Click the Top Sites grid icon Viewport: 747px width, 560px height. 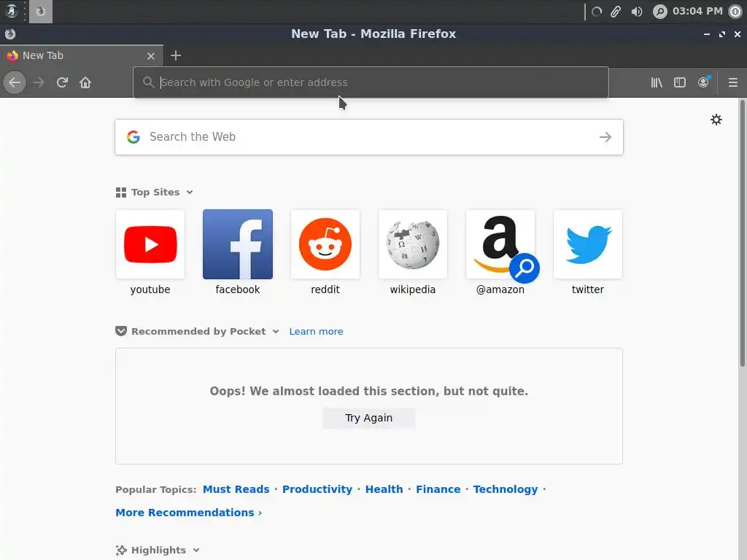tap(121, 192)
